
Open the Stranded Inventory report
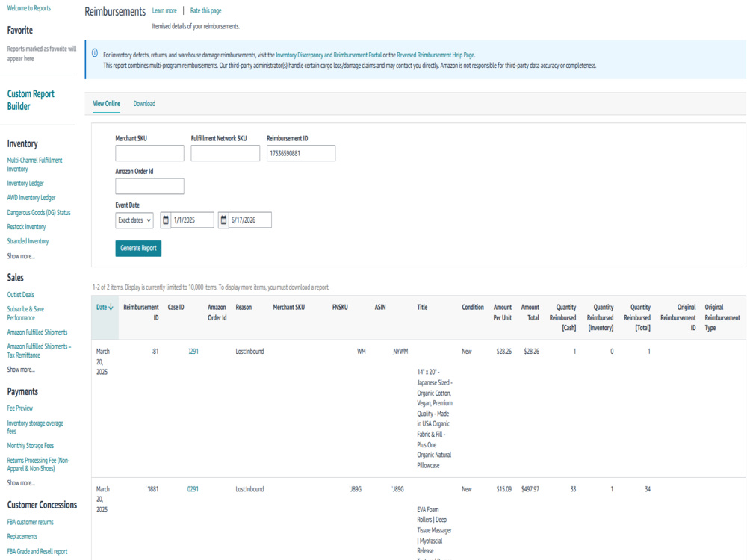(28, 241)
